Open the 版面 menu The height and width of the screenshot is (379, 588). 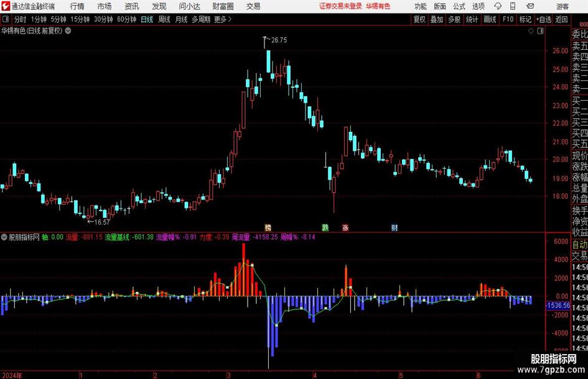pos(439,6)
